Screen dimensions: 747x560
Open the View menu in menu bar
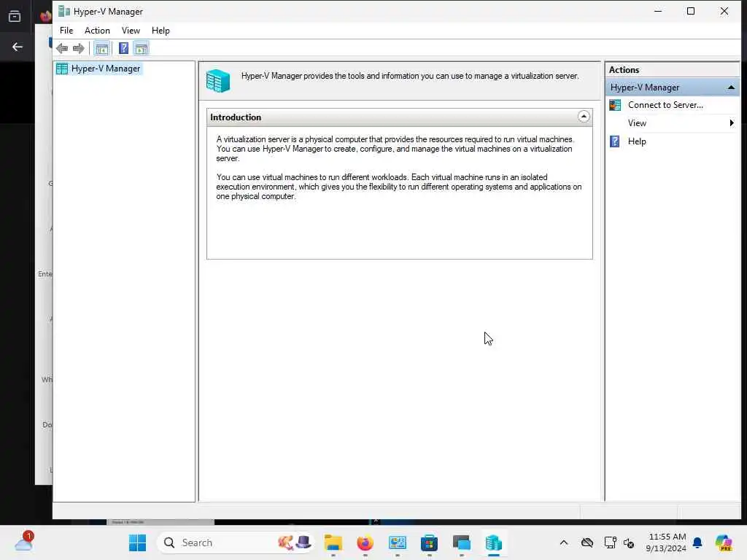[131, 31]
